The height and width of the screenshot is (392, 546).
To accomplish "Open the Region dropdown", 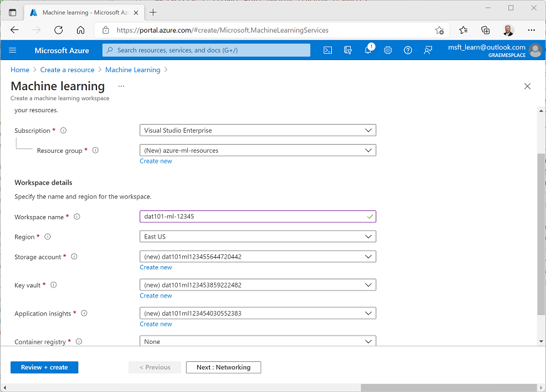I will [x=257, y=236].
